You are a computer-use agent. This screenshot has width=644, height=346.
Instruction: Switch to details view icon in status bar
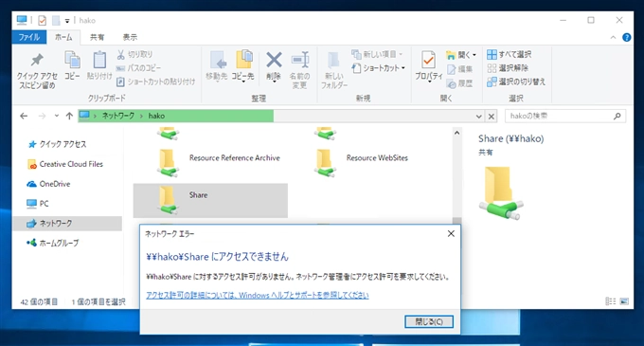coord(610,301)
